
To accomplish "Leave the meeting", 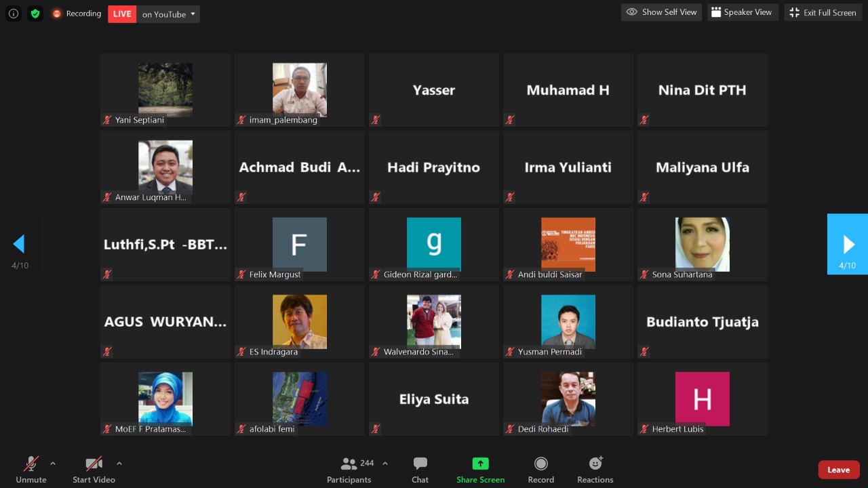I will tap(838, 470).
